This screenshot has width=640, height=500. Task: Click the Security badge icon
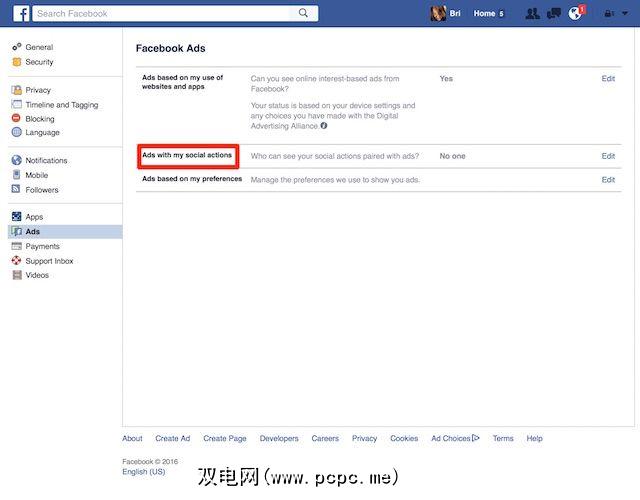pos(17,62)
